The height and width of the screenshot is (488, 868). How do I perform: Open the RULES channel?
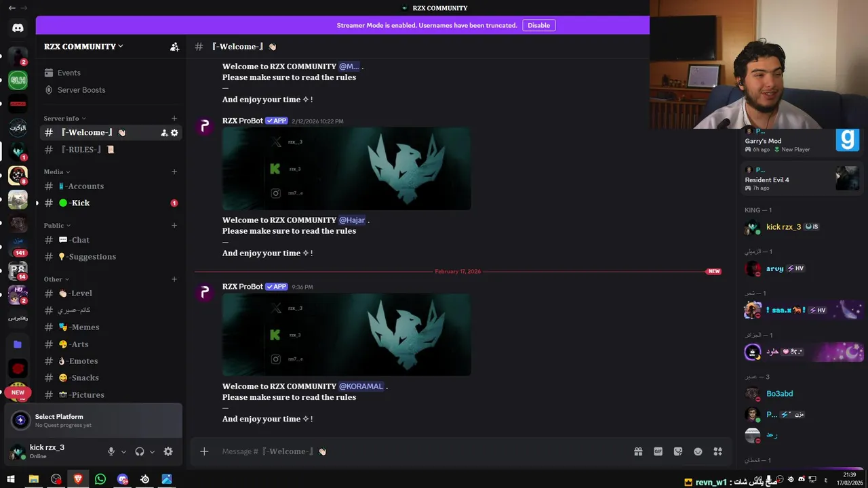pos(111,150)
